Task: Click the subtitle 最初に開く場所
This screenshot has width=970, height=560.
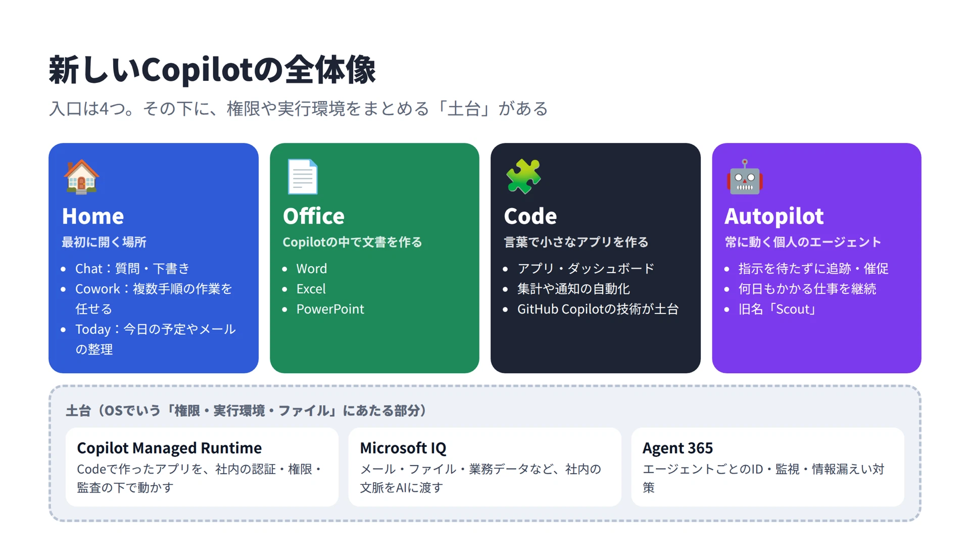Action: 104,242
